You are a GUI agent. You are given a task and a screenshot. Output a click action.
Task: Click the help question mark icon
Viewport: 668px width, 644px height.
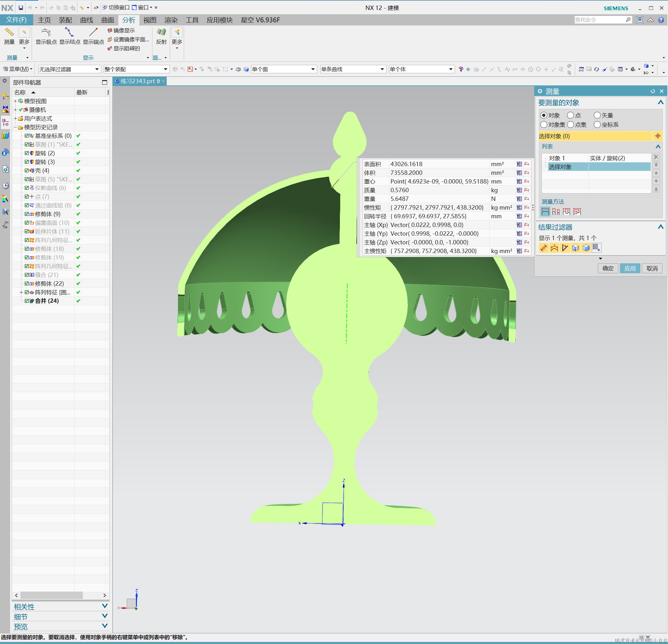coord(661,20)
